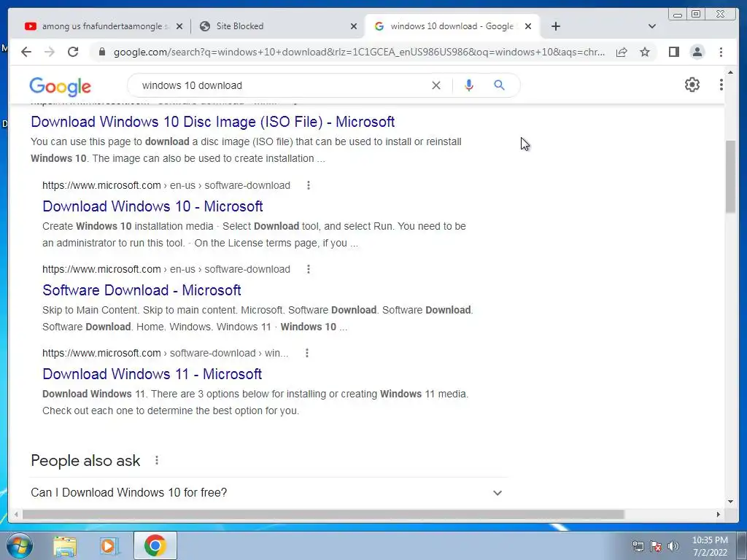Viewport: 747px width, 560px height.
Task: Click the scroll left arrow
Action: pos(16,514)
